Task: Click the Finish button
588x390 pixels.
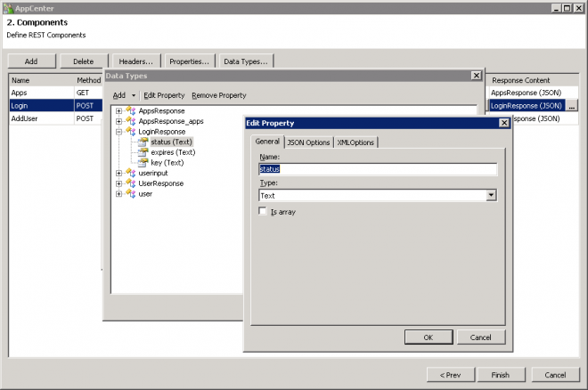Action: 501,375
